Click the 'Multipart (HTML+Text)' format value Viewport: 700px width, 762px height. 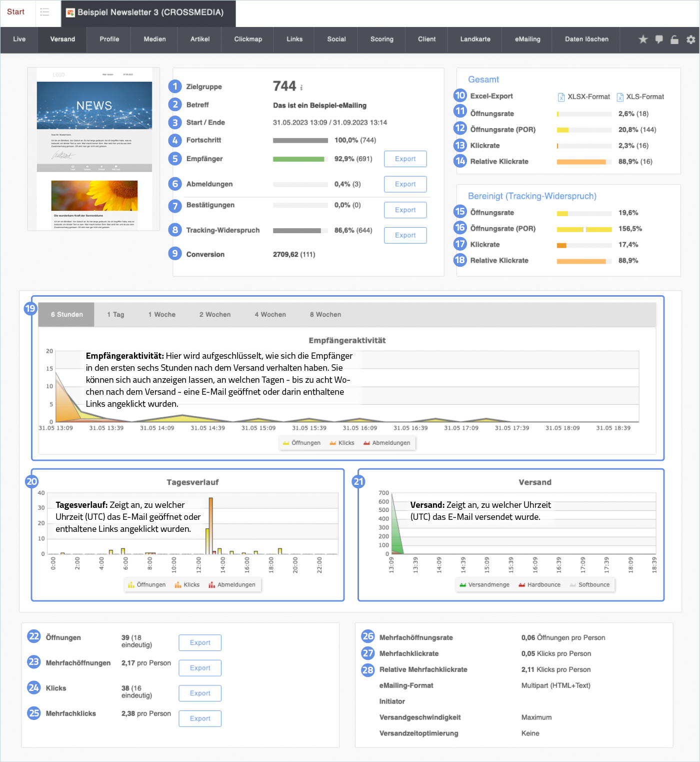556,685
